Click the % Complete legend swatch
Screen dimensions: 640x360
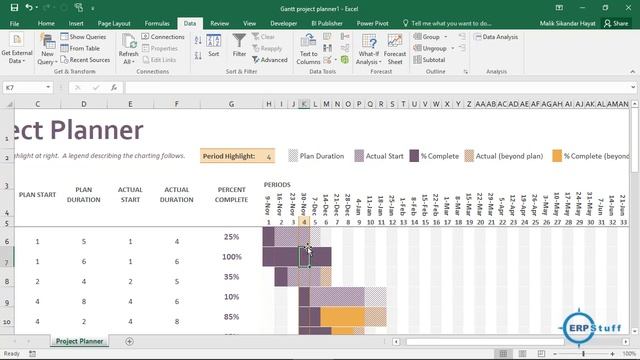tap(414, 156)
